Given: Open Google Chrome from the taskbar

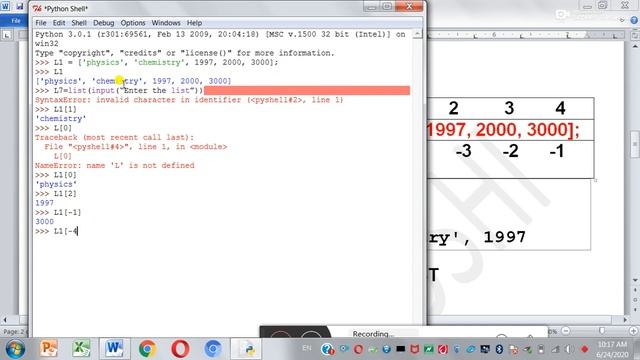Looking at the screenshot, I should 147,349.
